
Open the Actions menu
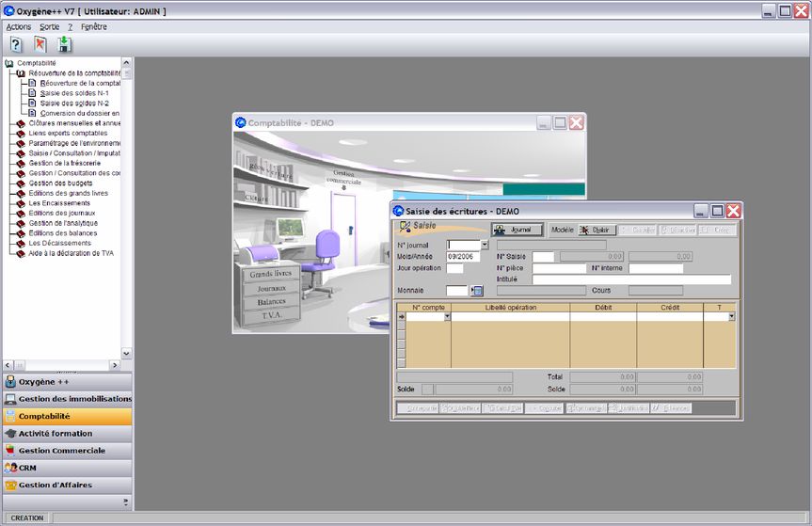pyautogui.click(x=19, y=26)
